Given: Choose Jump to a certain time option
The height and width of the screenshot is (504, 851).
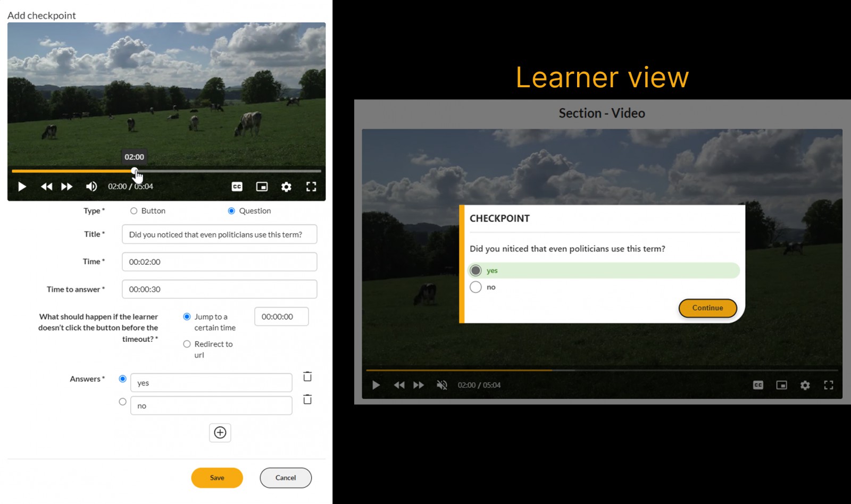Looking at the screenshot, I should point(187,317).
